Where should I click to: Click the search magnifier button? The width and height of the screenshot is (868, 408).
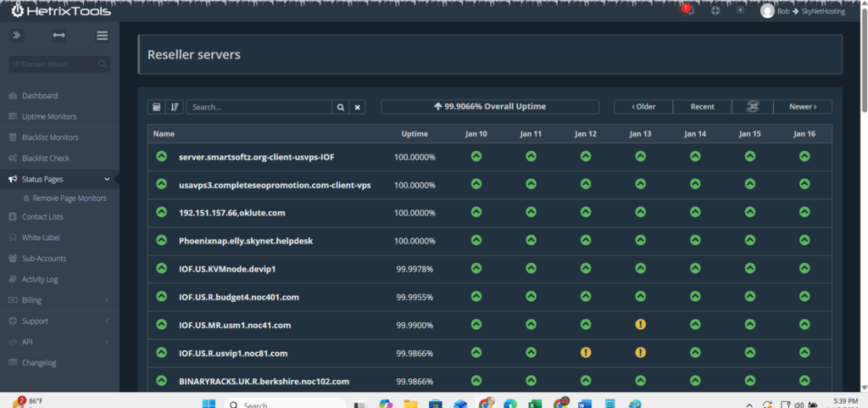(x=341, y=107)
